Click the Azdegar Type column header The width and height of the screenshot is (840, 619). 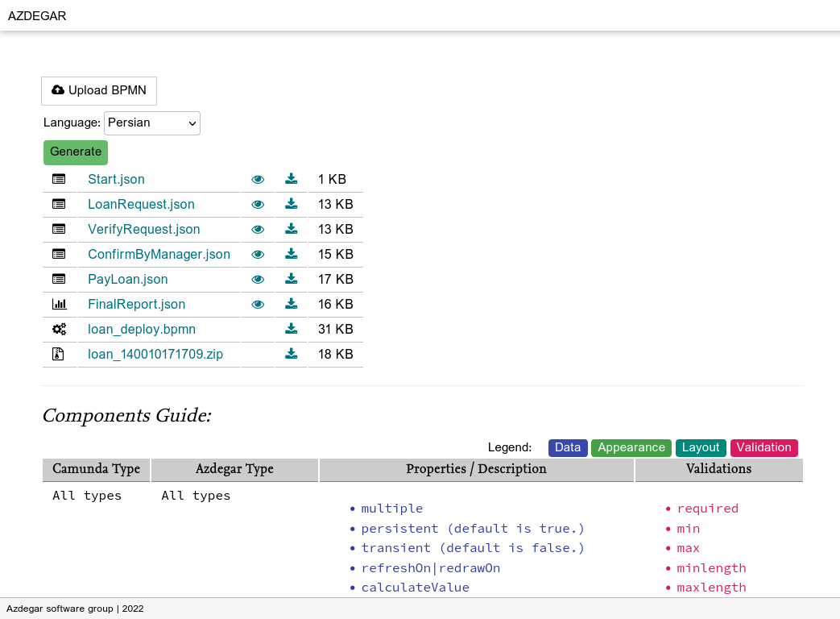(234, 469)
